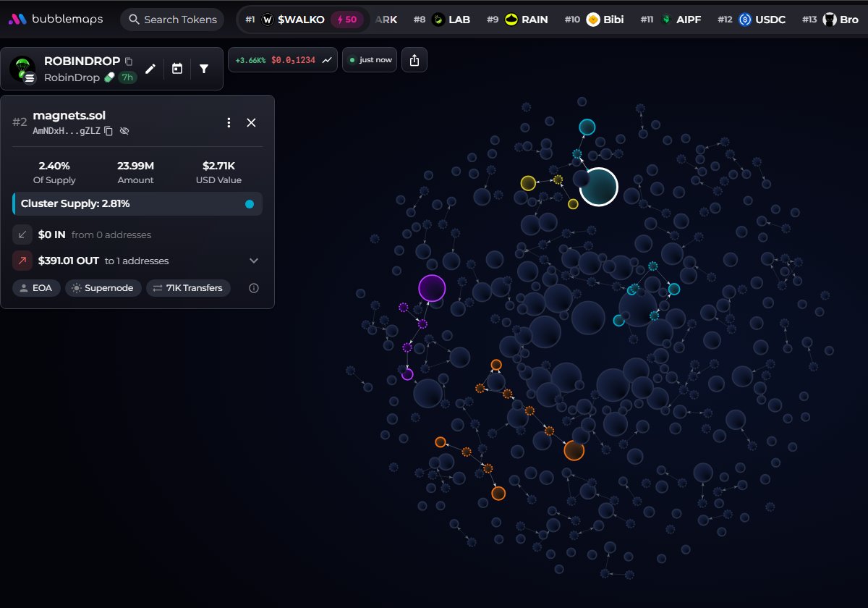The width and height of the screenshot is (868, 608).
Task: Select the largest purple cluster bubble
Action: pos(432,288)
